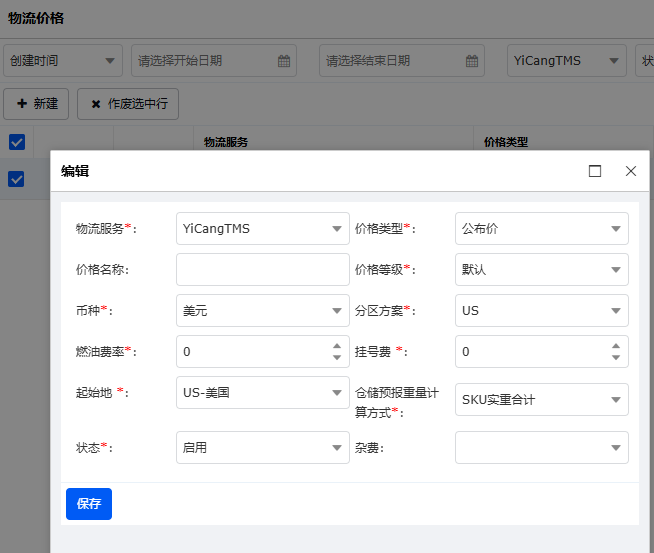Screen dimensions: 654x553
Task: Open the 价格类型 dropdown showing 公布价
Action: click(x=616, y=229)
